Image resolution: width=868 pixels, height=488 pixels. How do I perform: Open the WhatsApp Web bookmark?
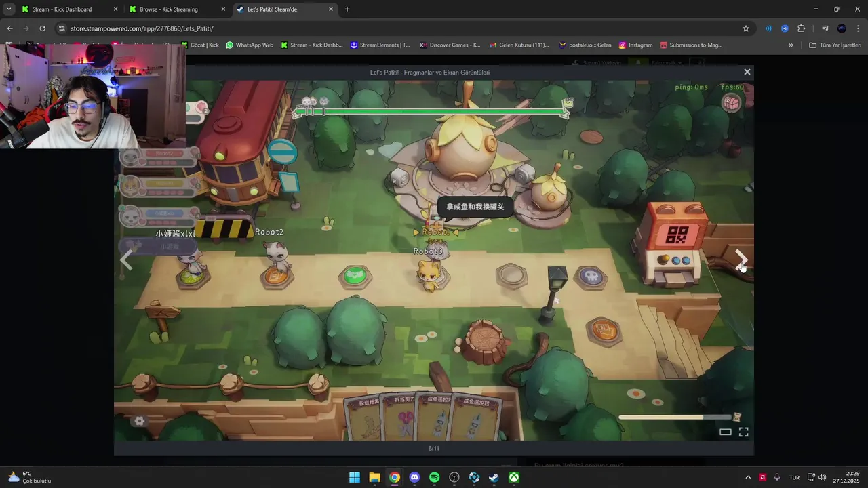250,45
